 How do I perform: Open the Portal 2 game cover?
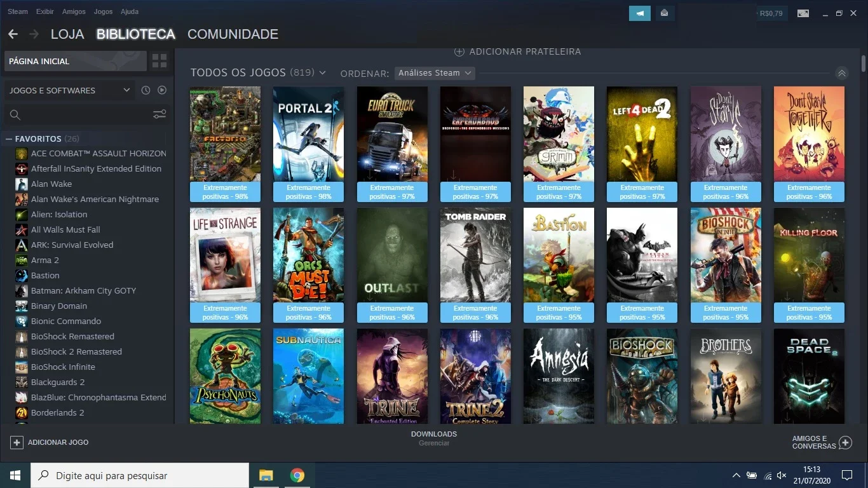pyautogui.click(x=308, y=134)
